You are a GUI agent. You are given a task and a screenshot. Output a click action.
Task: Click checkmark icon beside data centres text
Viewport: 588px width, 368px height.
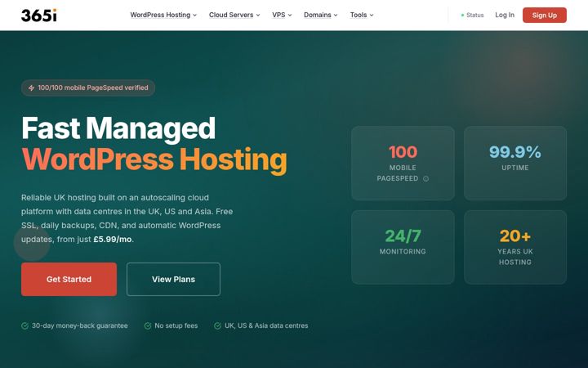point(217,326)
